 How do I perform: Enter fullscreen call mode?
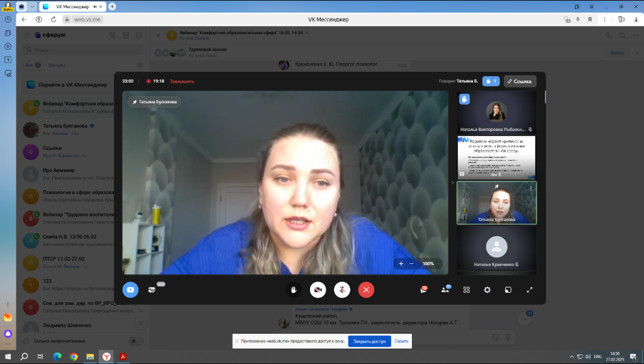530,290
